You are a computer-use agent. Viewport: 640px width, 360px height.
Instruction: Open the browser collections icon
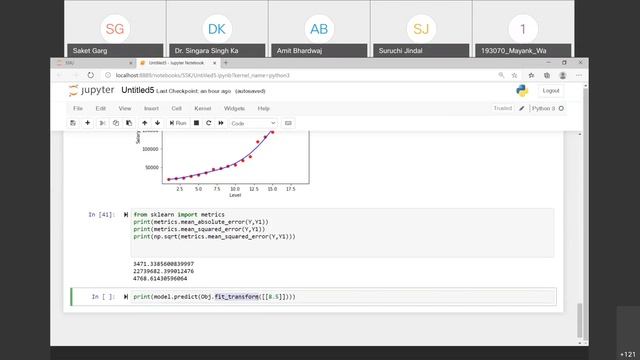coord(547,75)
